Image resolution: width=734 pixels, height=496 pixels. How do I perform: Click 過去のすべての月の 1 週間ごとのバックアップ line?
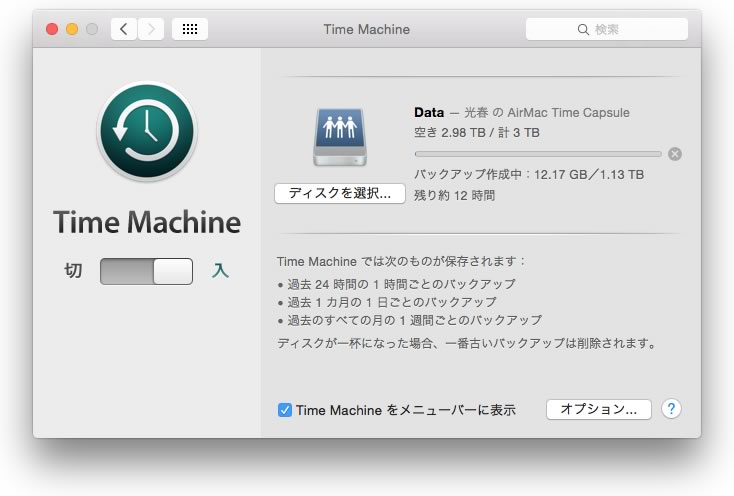coord(414,321)
